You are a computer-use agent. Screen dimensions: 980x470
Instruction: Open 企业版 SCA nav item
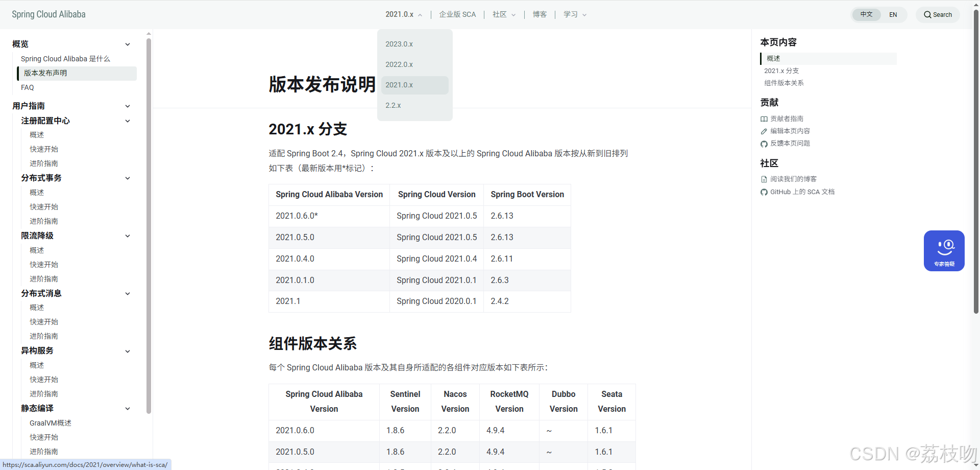tap(457, 14)
